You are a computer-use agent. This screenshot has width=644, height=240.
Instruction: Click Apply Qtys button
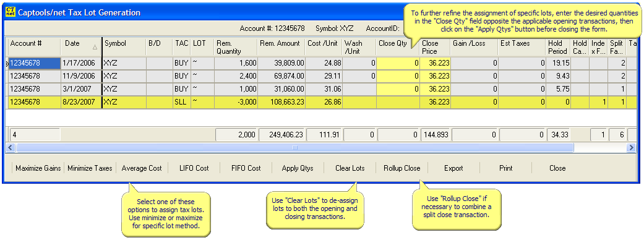click(x=298, y=168)
